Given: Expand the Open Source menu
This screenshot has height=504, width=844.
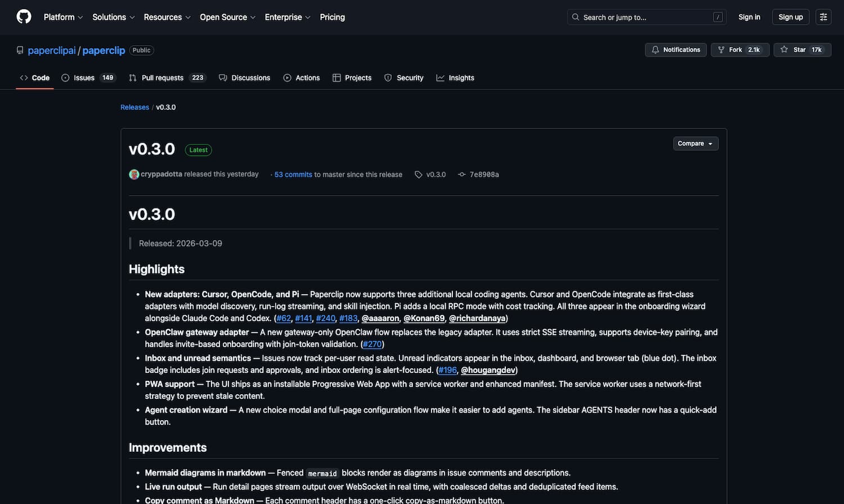Looking at the screenshot, I should (228, 17).
